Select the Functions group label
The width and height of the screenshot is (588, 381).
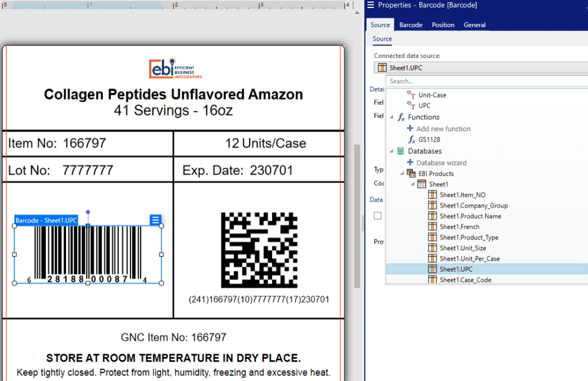(x=423, y=117)
